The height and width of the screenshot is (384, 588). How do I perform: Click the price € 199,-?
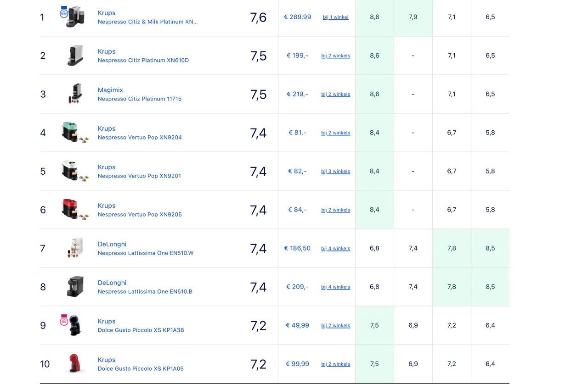click(x=297, y=56)
